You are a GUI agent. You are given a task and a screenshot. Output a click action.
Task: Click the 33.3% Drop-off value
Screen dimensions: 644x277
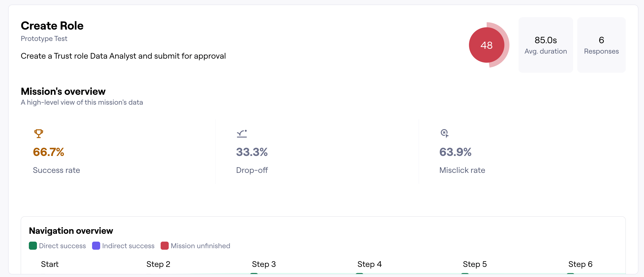[252, 152]
